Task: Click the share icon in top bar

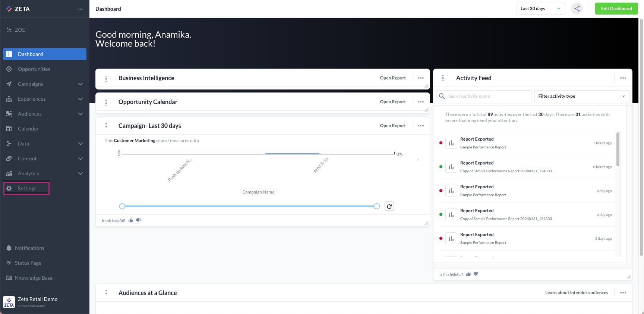Action: click(577, 9)
